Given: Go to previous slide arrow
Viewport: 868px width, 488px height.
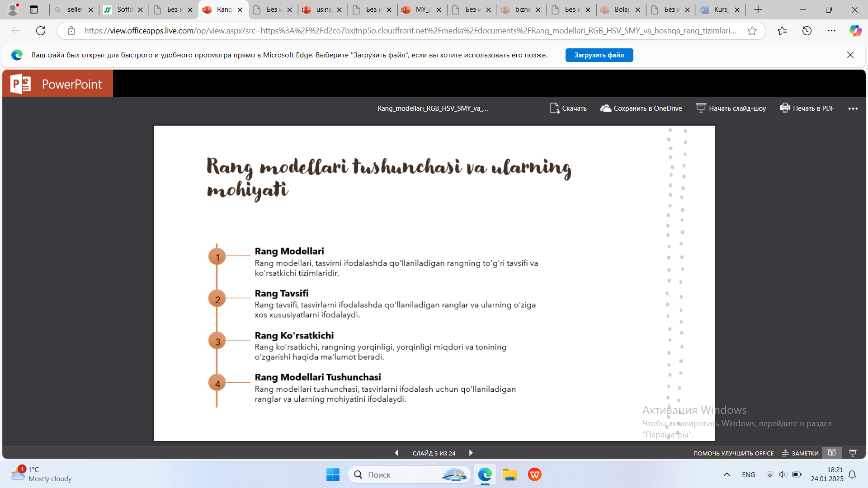Looking at the screenshot, I should 396,453.
